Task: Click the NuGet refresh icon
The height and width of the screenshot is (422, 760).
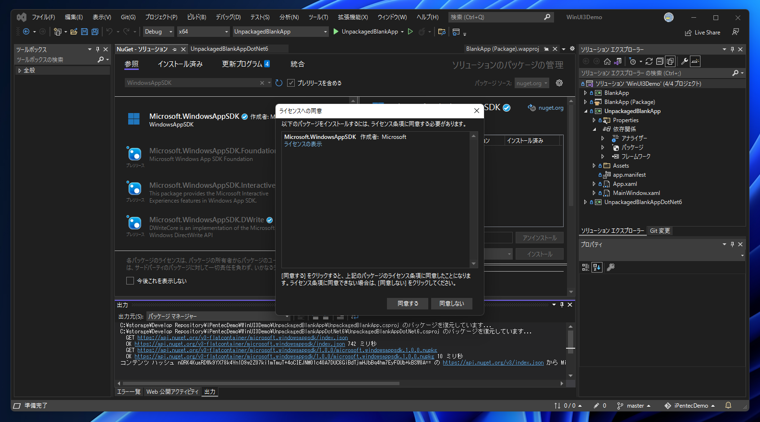Action: click(x=279, y=83)
